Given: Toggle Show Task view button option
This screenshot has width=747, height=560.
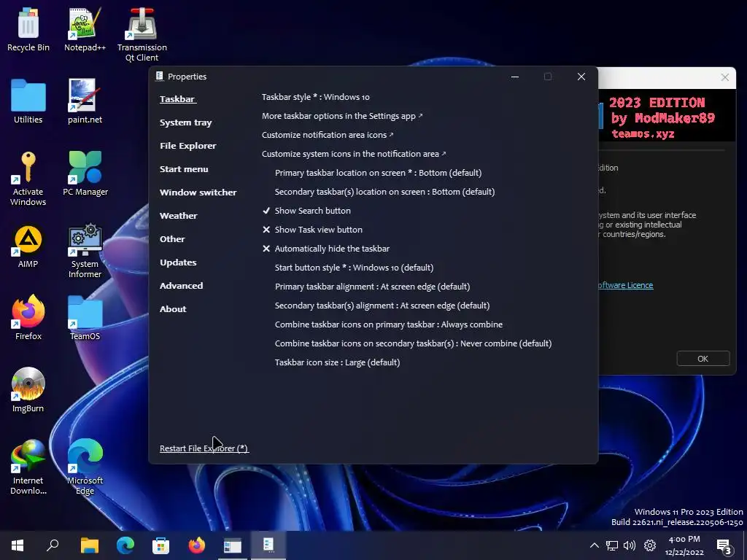Looking at the screenshot, I should click(312, 230).
